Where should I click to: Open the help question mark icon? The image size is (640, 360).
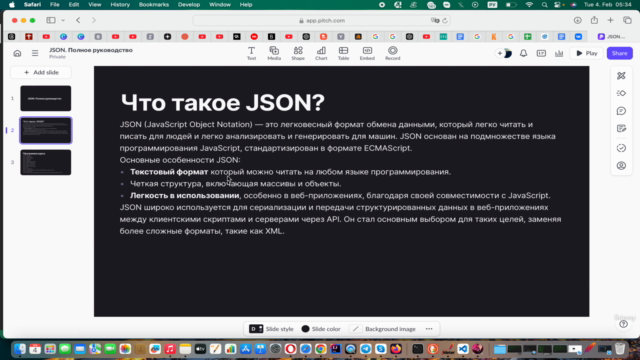tap(623, 324)
